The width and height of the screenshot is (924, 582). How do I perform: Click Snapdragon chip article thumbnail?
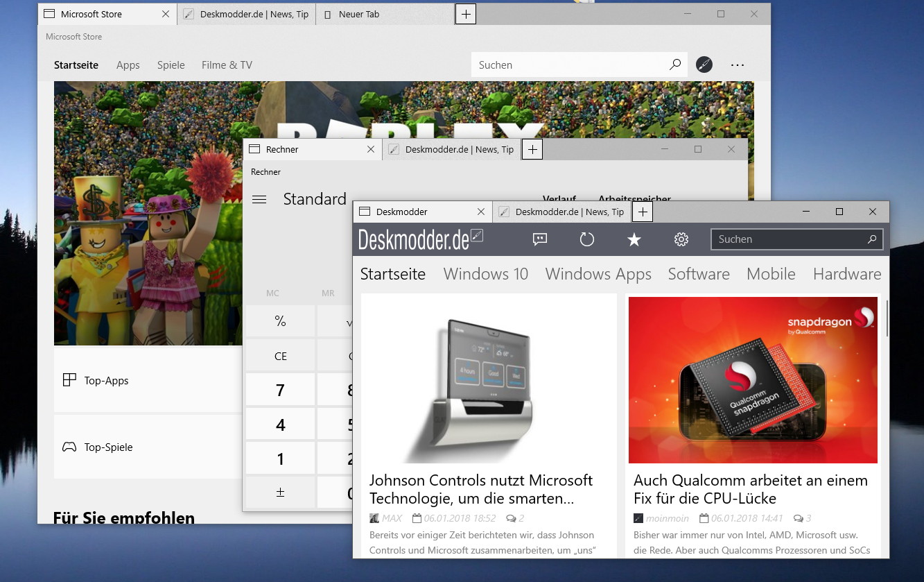pyautogui.click(x=753, y=379)
